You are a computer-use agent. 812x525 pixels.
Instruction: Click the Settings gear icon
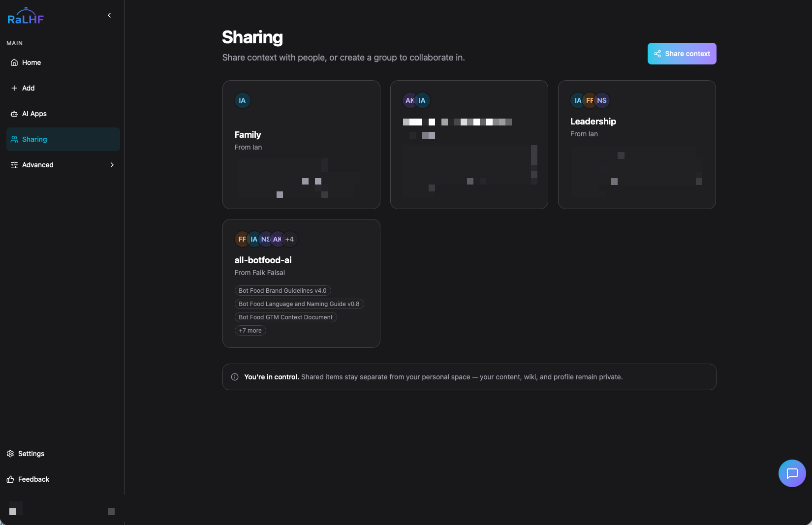pos(10,454)
